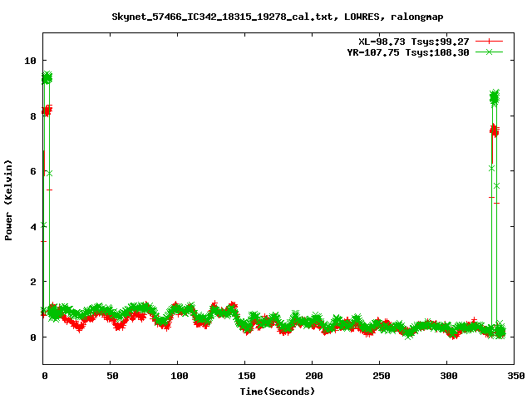
Task: Click x-axis tick label 200
Action: coord(314,376)
